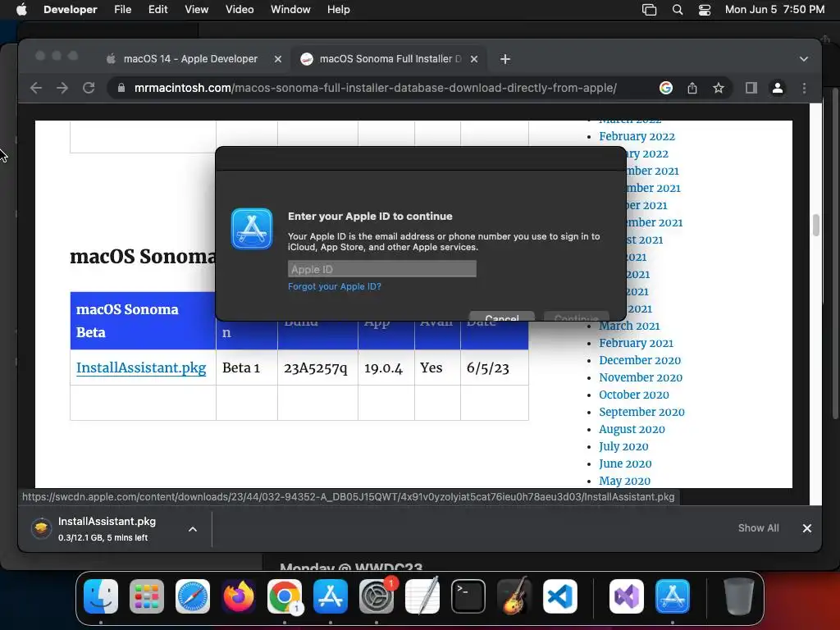Click the Beta 1 table cell

pyautogui.click(x=246, y=368)
